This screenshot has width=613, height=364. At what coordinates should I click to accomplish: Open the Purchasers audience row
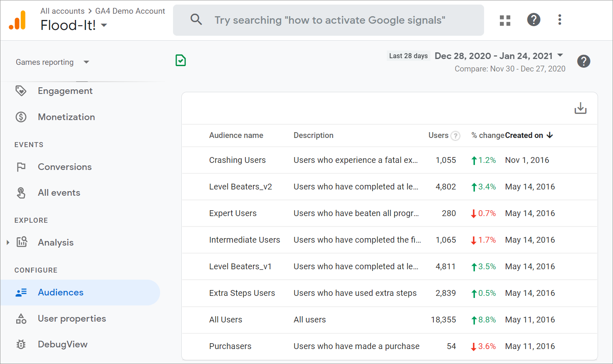click(230, 347)
